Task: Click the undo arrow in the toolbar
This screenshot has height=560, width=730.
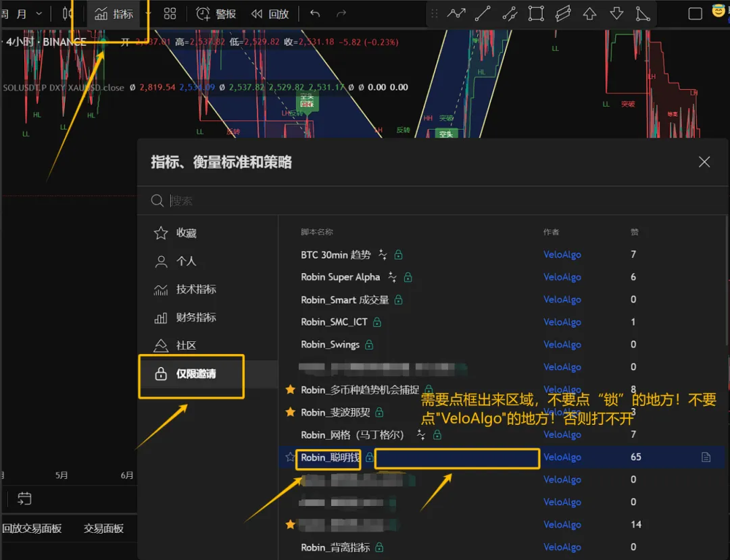Action: point(315,14)
